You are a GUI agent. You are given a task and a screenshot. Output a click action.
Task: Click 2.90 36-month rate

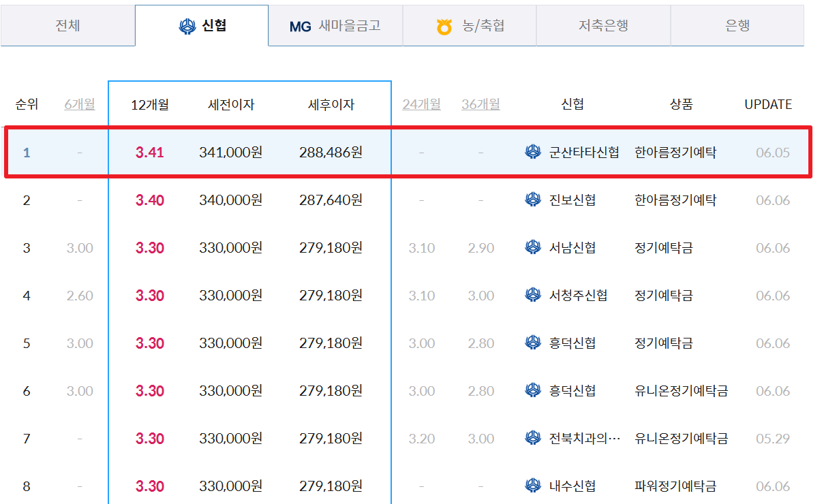[480, 247]
